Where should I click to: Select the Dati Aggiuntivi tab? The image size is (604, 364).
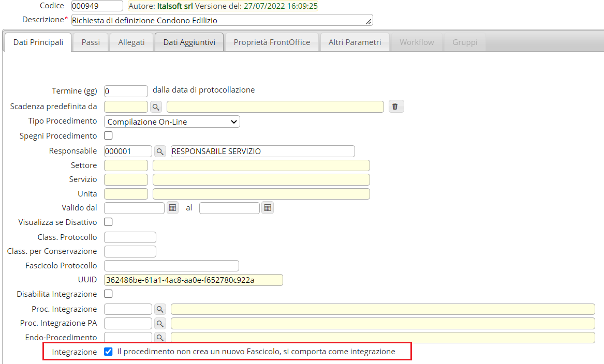pos(189,42)
